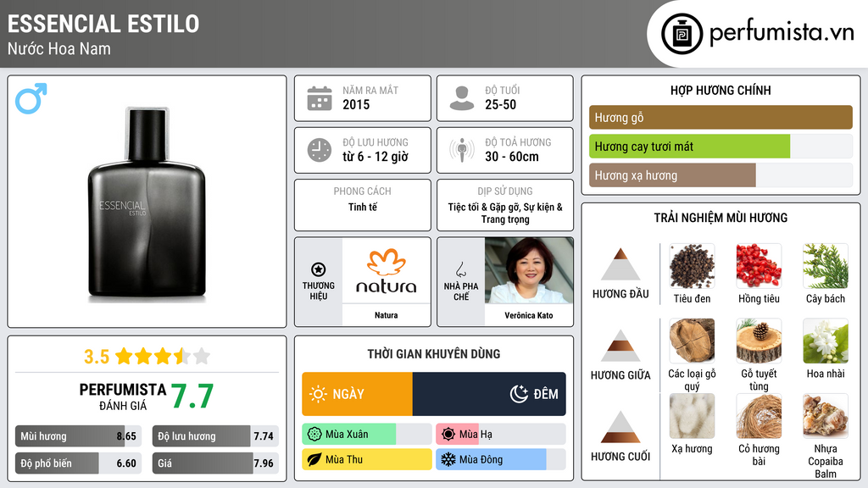Image resolution: width=868 pixels, height=488 pixels.
Task: Open the Hoa nhài jasmine thumbnail
Action: point(826,341)
